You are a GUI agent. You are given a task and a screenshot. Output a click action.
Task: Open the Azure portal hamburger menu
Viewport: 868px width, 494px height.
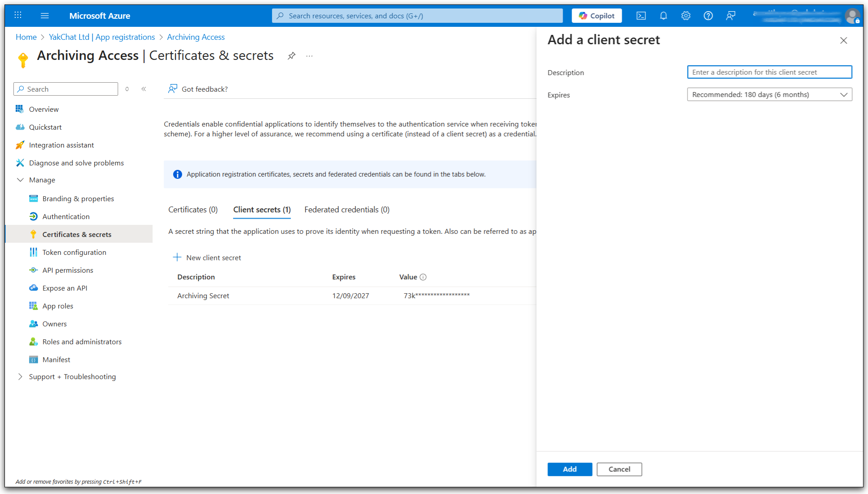pyautogui.click(x=44, y=16)
